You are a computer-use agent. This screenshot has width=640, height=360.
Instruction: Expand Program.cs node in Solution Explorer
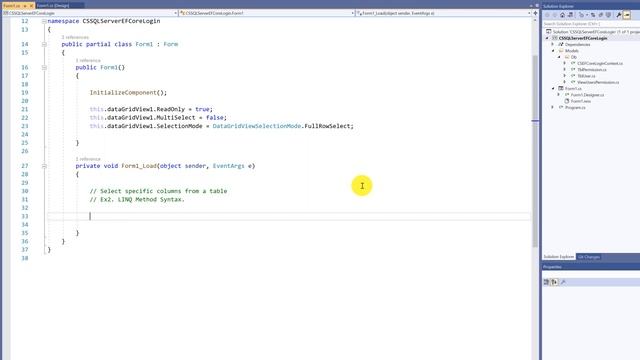[553, 107]
